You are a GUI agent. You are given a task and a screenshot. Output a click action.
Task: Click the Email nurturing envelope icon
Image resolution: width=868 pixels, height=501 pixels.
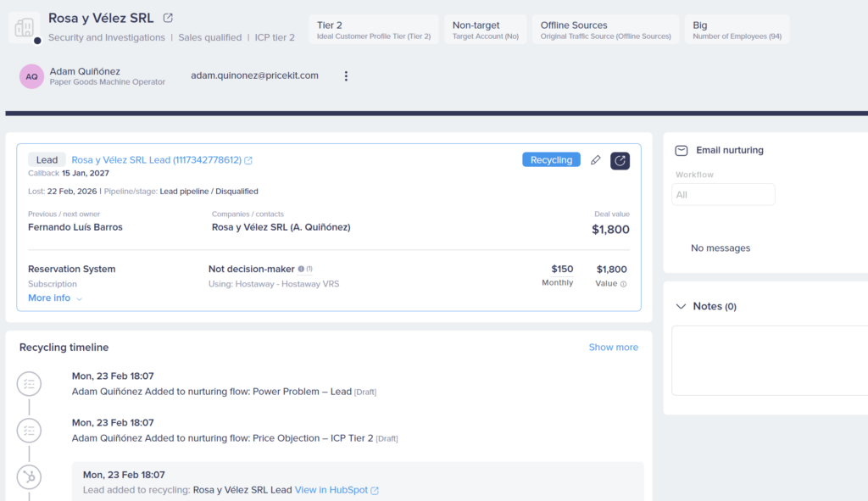681,150
